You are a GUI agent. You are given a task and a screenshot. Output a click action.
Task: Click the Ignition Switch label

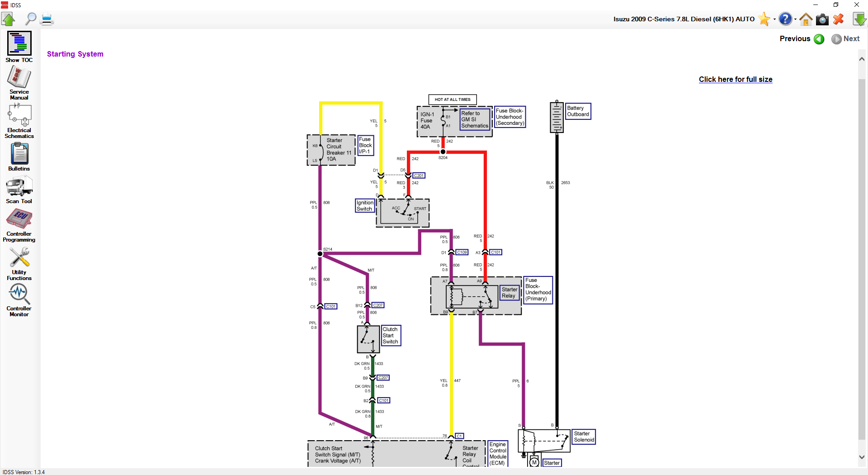click(365, 206)
